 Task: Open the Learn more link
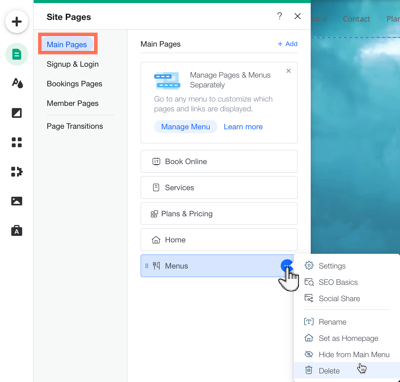click(243, 127)
